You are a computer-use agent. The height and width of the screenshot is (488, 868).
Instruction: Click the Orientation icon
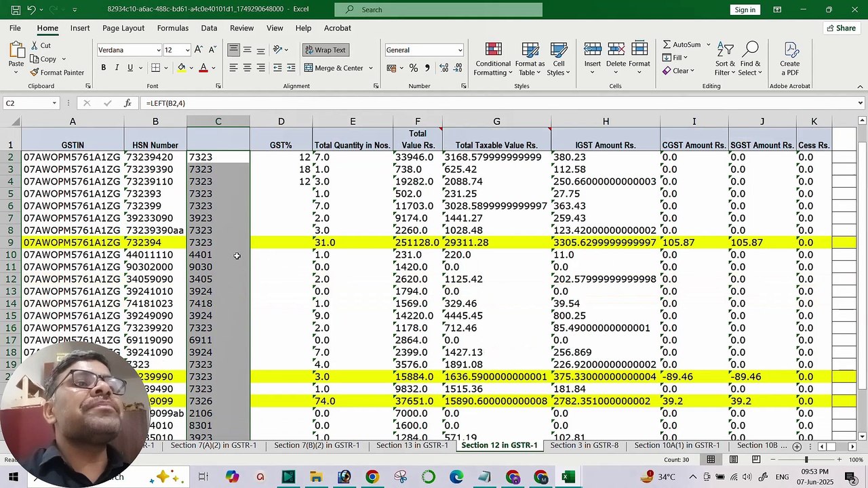point(278,50)
